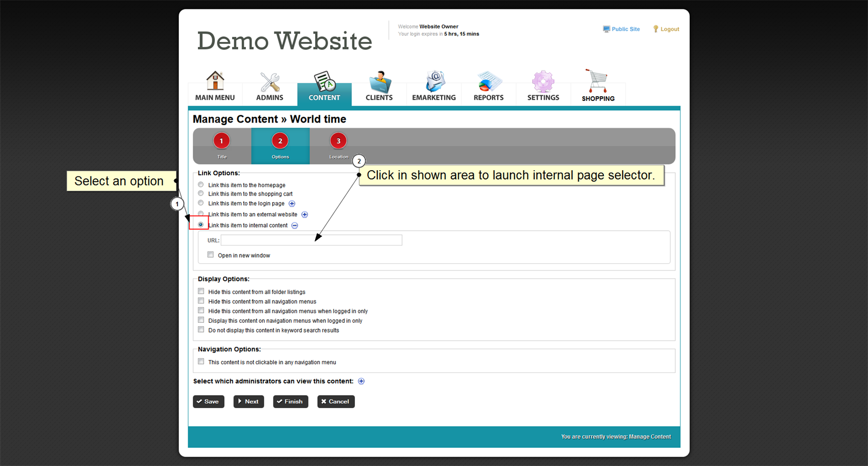Click the Shopping cart icon
The height and width of the screenshot is (466, 868).
pyautogui.click(x=597, y=81)
